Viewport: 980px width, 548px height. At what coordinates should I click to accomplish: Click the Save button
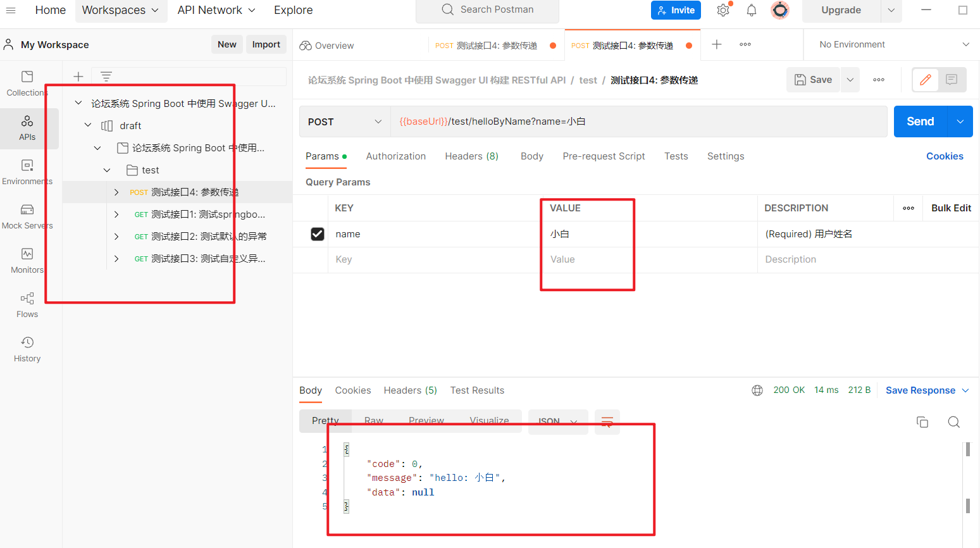814,80
